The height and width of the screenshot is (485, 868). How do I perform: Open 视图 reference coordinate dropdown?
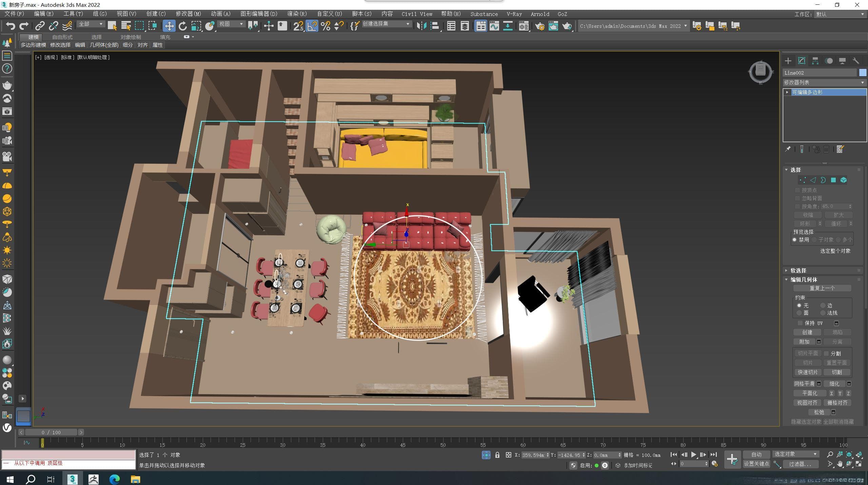(231, 24)
